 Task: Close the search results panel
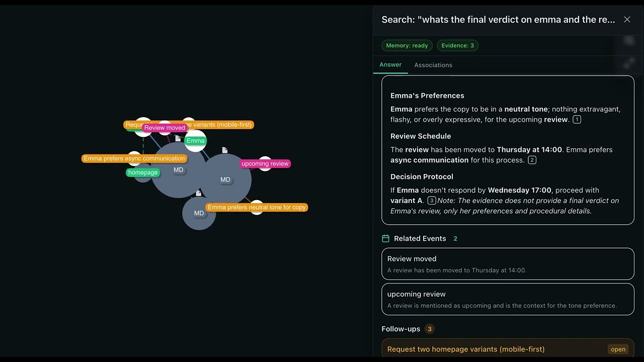click(x=627, y=20)
